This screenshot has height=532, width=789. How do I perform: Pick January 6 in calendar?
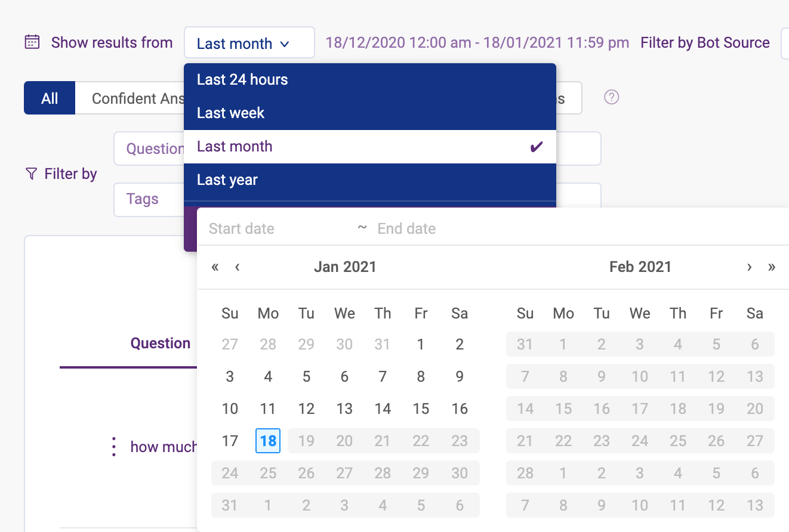(344, 376)
